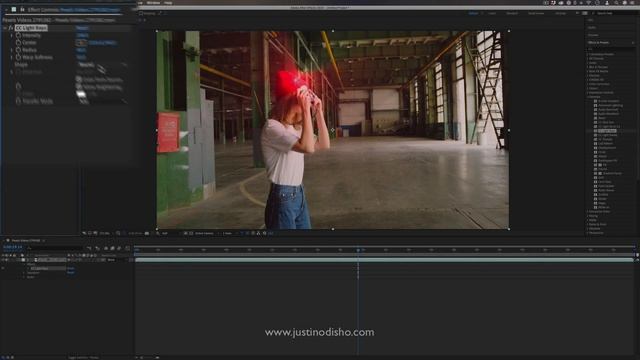The image size is (640, 360).
Task: Select the CC Light Rays effect name
Action: 31,28
